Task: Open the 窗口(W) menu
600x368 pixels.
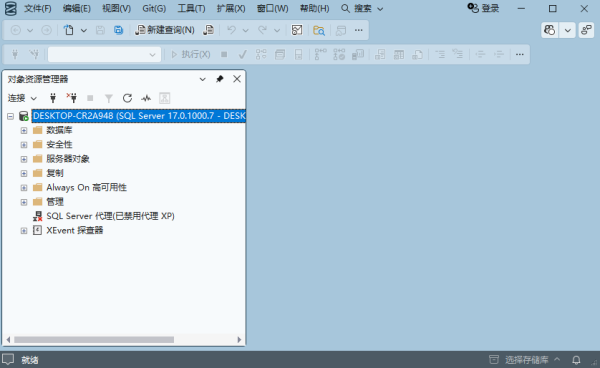Action: [x=272, y=8]
